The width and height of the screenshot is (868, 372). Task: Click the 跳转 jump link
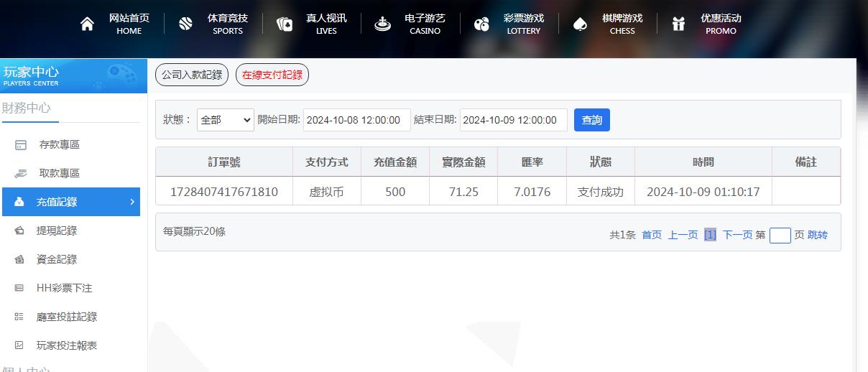(818, 235)
